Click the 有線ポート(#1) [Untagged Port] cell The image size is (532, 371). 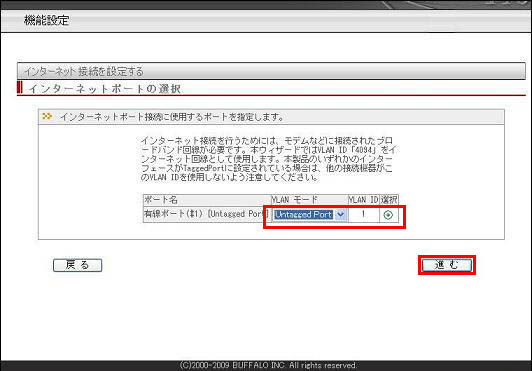pos(207,214)
